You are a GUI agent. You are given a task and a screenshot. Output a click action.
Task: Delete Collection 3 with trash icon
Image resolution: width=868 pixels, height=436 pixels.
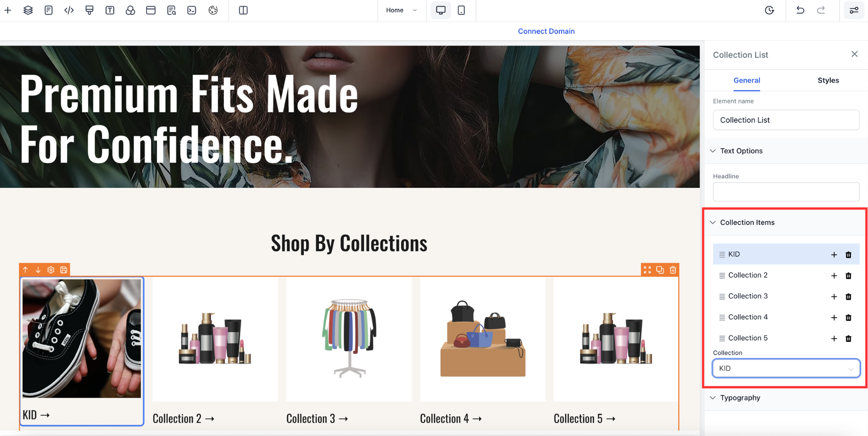pyautogui.click(x=848, y=296)
